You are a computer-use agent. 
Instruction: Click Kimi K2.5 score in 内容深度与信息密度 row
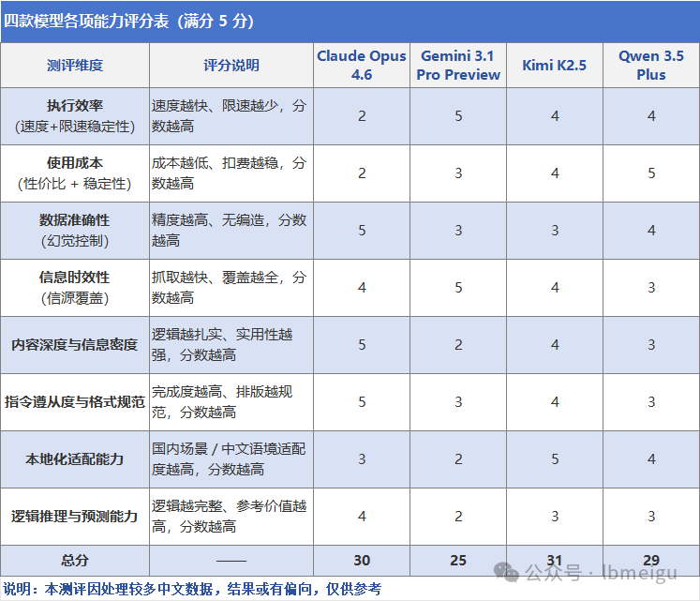coord(555,345)
